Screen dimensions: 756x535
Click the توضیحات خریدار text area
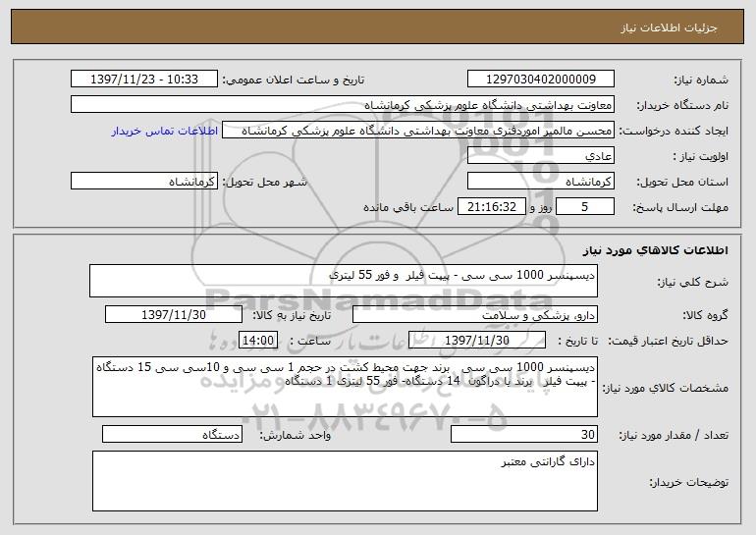(x=345, y=481)
